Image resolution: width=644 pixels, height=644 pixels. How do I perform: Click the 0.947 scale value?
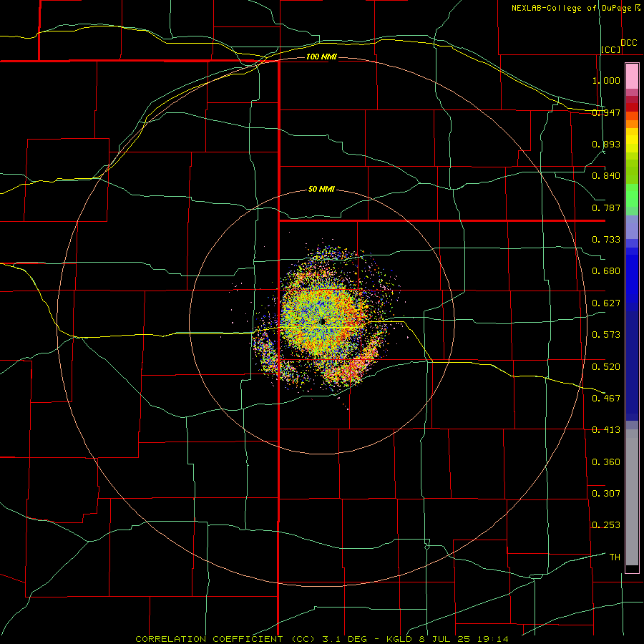tap(606, 112)
